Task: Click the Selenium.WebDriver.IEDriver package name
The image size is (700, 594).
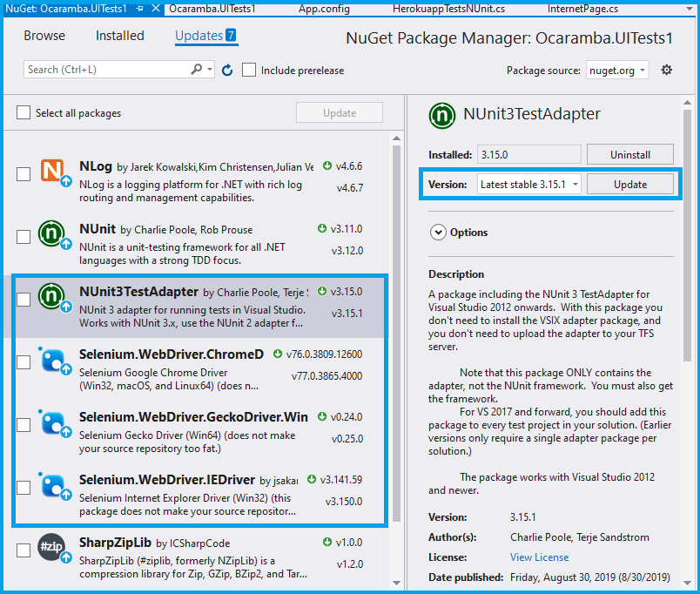Action: (x=167, y=480)
